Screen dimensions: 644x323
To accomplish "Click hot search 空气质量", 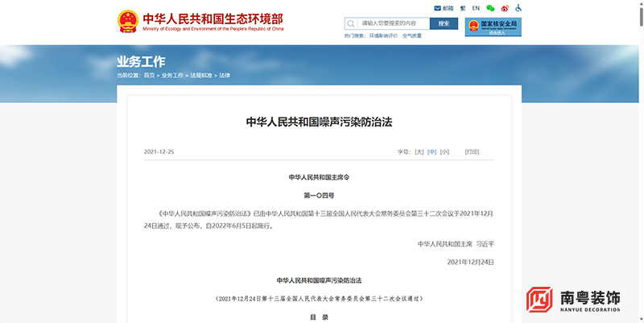I will pyautogui.click(x=412, y=35).
